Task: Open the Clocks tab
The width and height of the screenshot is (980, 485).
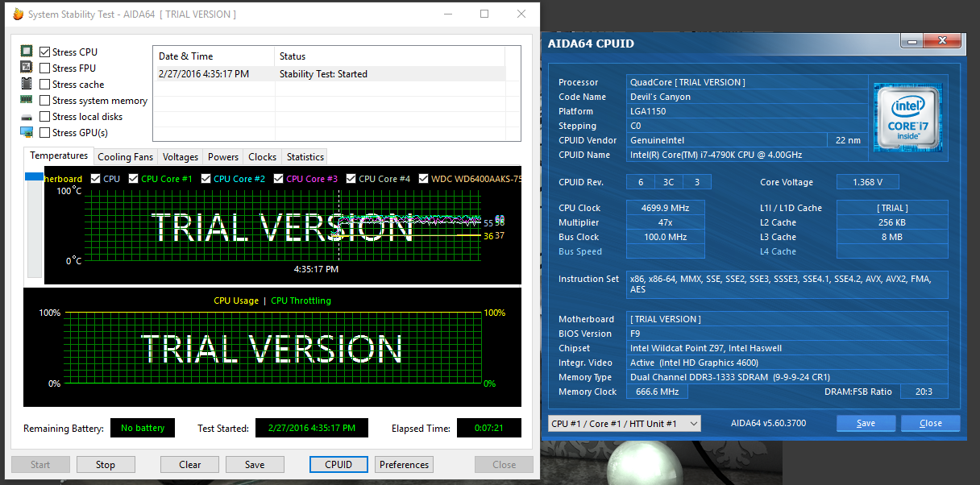Action: click(262, 157)
